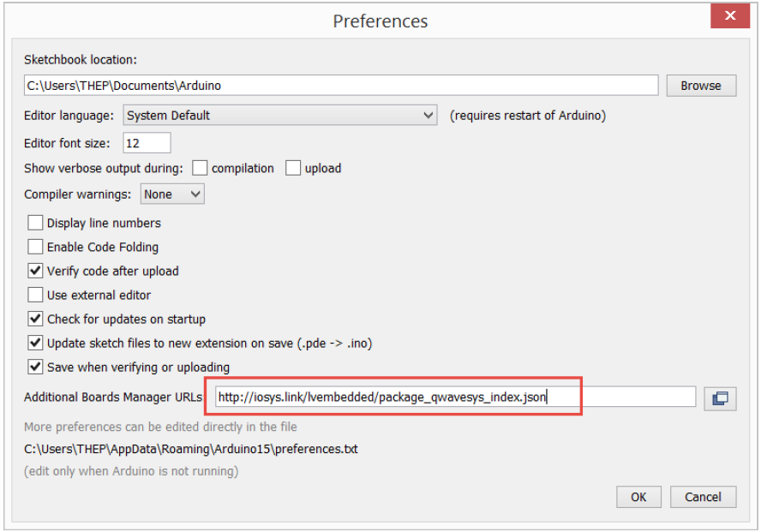This screenshot has width=761, height=532.
Task: Enable Display line numbers
Action: (x=35, y=224)
